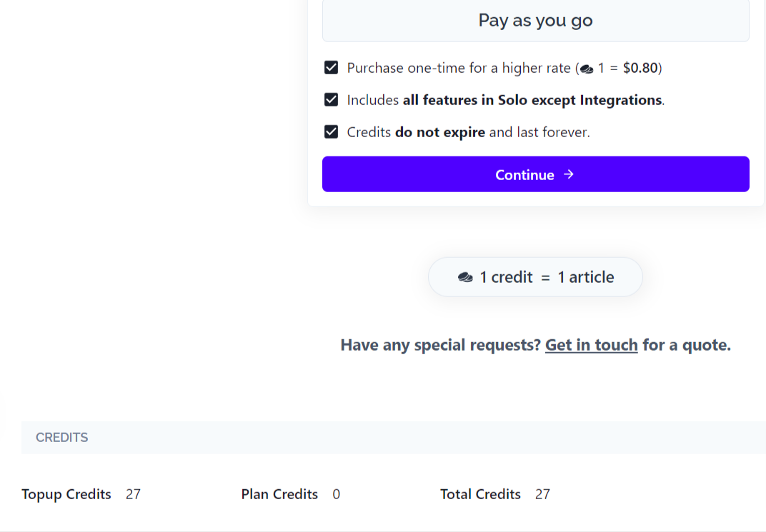Screen dimensions: 766x532
Task: Click the Plan Credits value 0
Action: [336, 494]
